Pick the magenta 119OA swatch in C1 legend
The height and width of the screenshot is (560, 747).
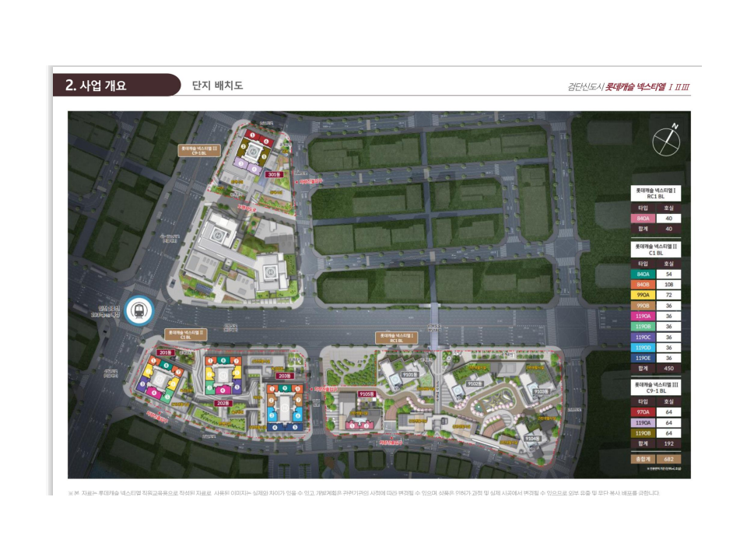[x=644, y=317]
